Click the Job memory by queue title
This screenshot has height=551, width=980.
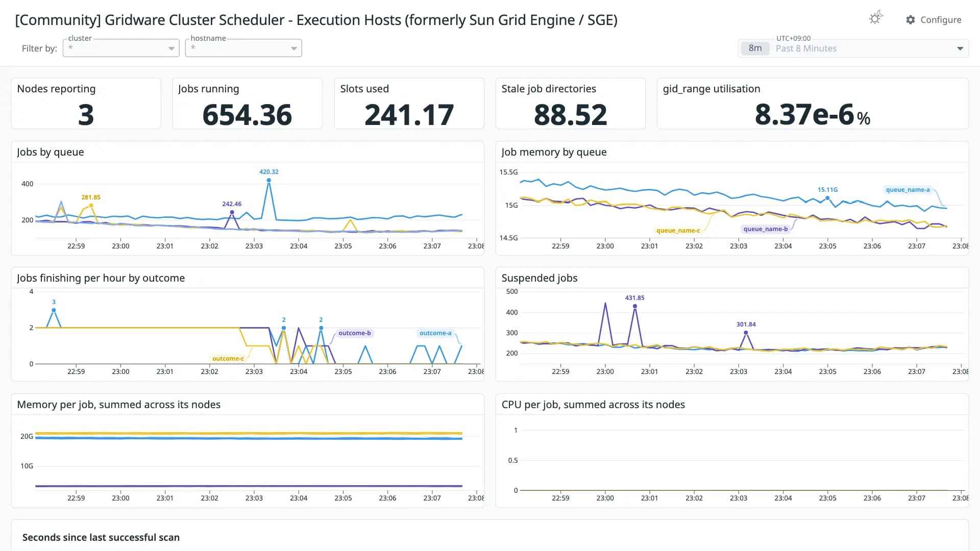pos(554,152)
